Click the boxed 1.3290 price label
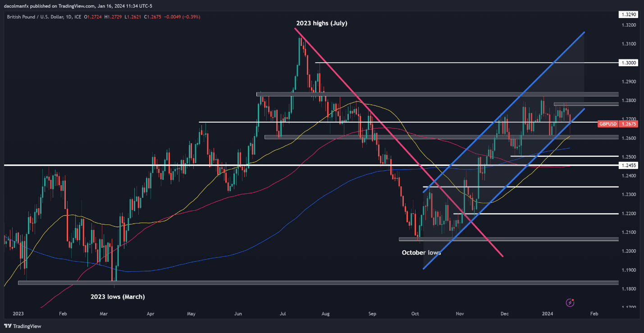The image size is (644, 333). [x=628, y=15]
